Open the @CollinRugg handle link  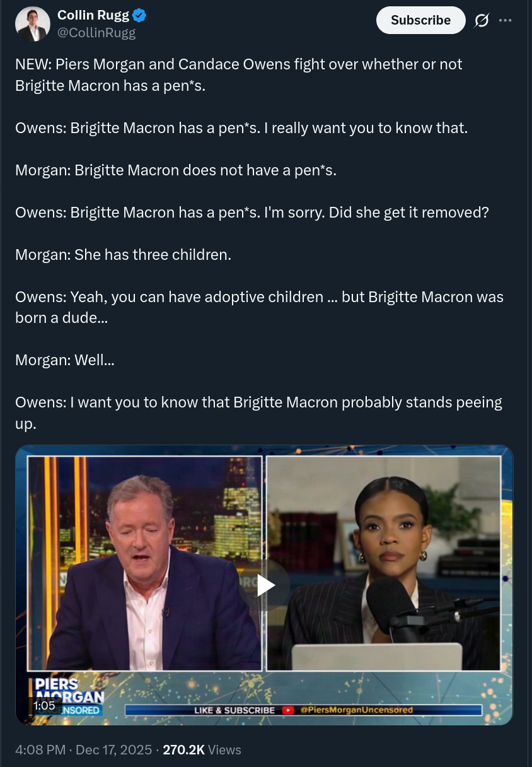tap(96, 33)
